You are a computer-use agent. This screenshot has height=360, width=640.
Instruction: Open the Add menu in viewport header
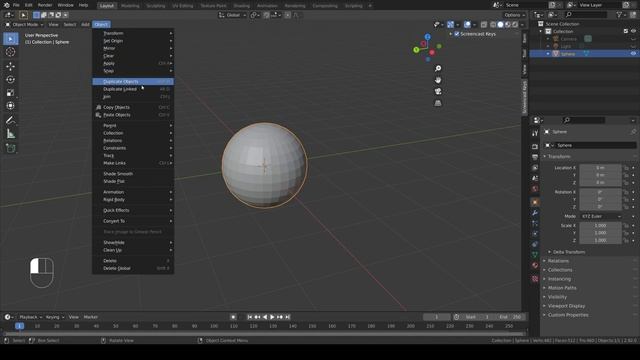pos(85,24)
